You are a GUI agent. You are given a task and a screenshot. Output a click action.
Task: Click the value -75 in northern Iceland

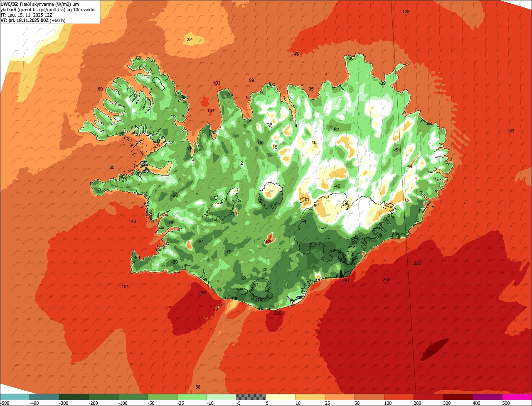pyautogui.click(x=259, y=142)
